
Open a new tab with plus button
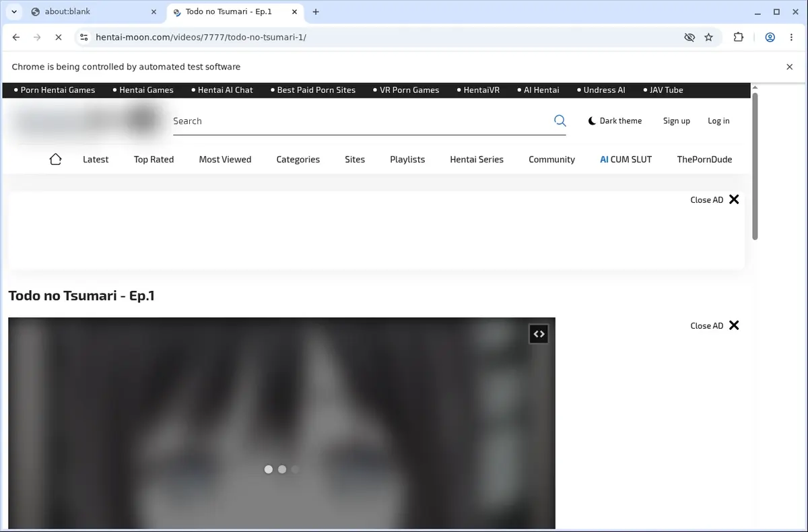tap(316, 11)
